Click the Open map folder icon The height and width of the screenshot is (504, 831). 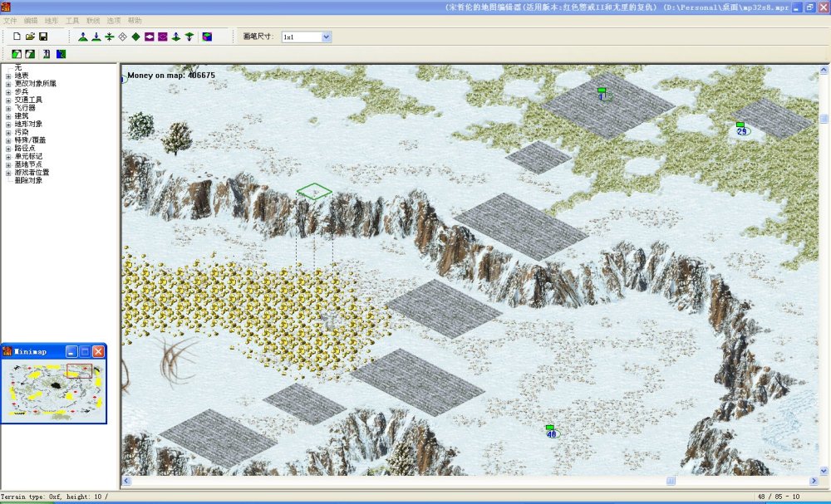[x=30, y=37]
